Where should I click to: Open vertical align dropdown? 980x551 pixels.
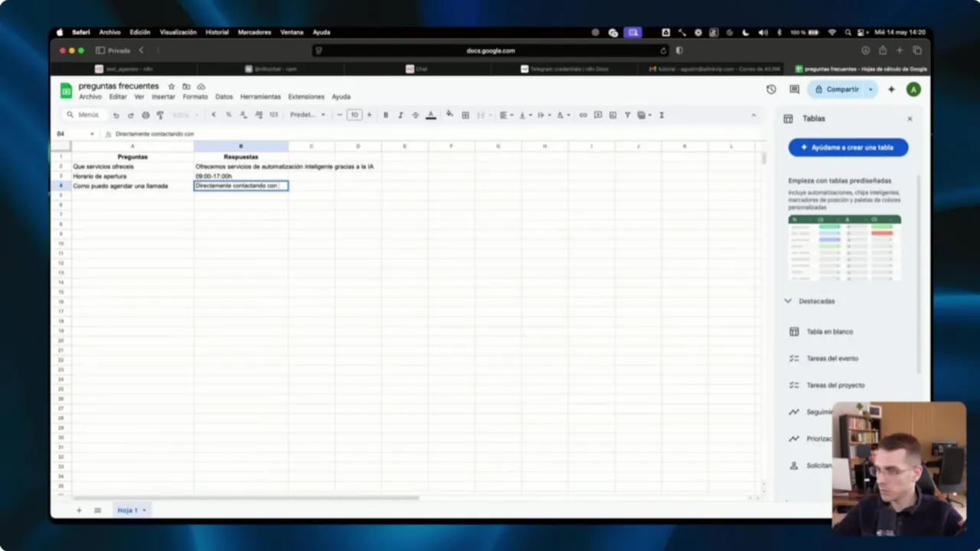[524, 115]
